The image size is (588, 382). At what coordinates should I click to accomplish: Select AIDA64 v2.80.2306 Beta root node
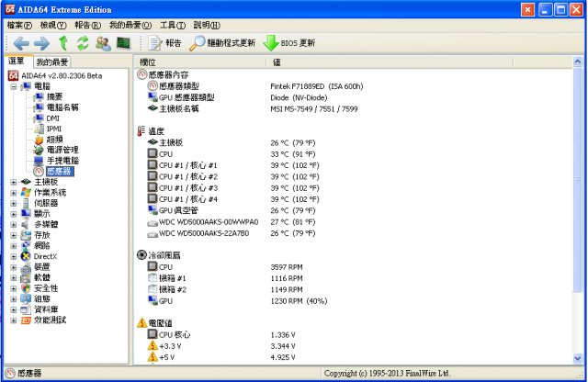(55, 75)
